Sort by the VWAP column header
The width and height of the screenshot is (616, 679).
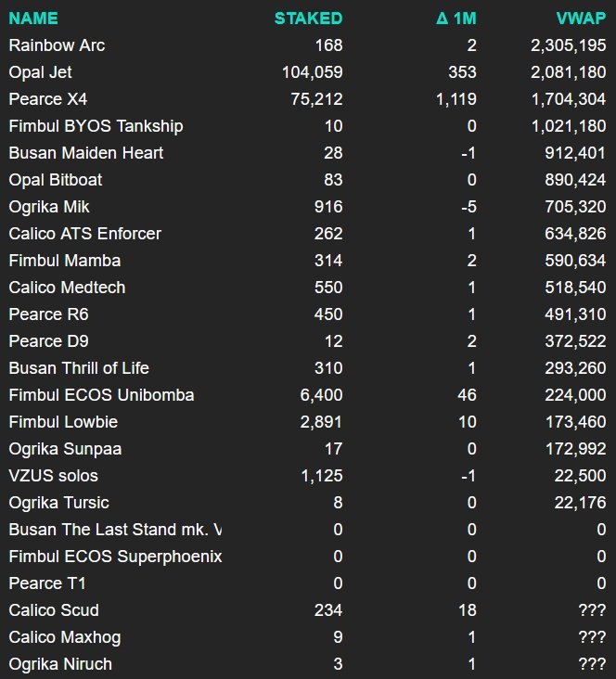[581, 18]
